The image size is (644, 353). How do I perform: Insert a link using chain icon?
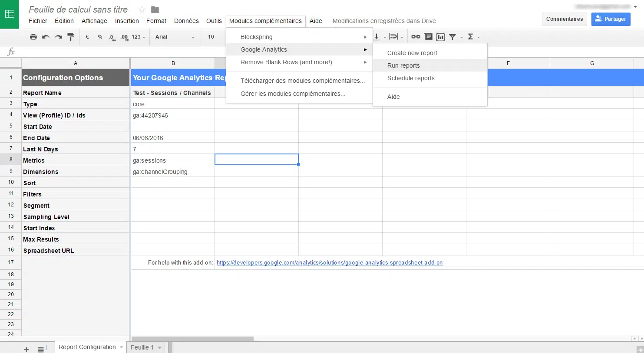(416, 37)
